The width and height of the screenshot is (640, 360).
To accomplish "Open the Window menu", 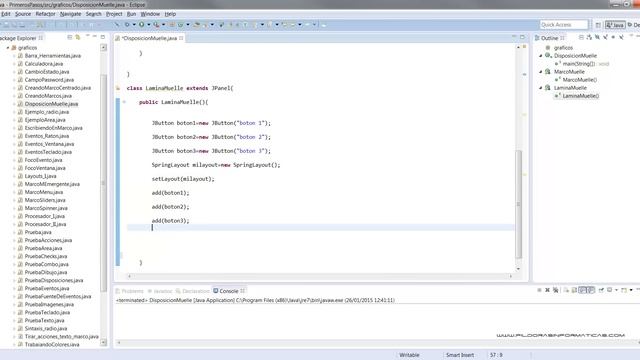I will tap(150, 14).
